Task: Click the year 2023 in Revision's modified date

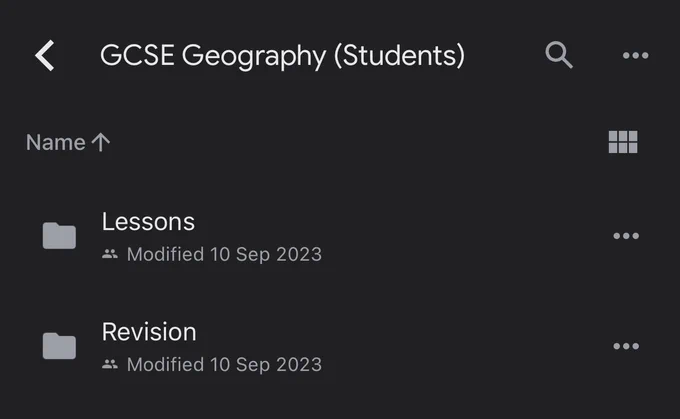Action: pos(299,364)
